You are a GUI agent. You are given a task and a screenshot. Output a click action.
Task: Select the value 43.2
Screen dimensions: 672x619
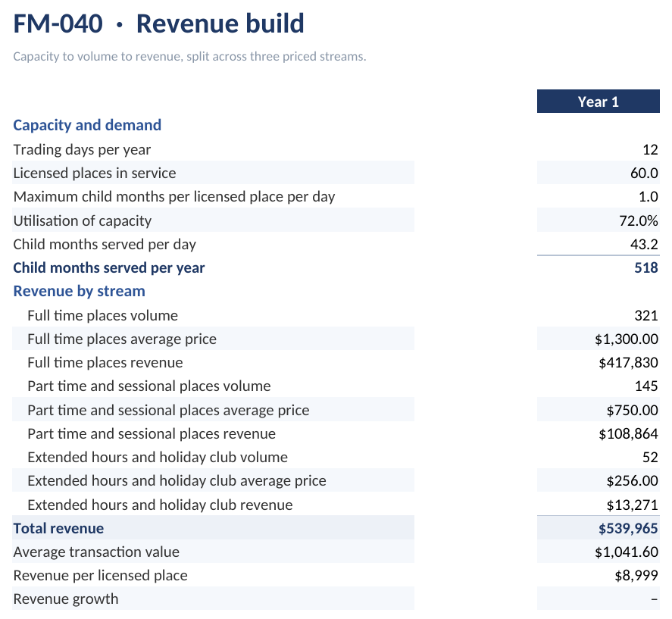[x=644, y=244]
